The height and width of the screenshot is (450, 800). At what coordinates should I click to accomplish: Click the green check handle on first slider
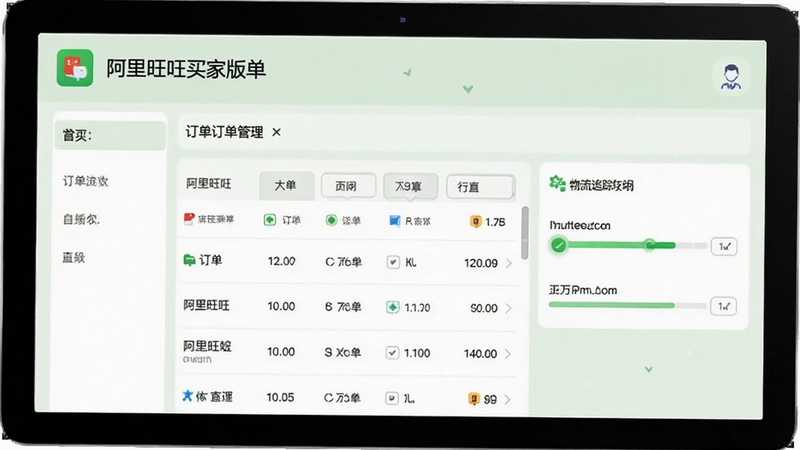click(x=559, y=245)
